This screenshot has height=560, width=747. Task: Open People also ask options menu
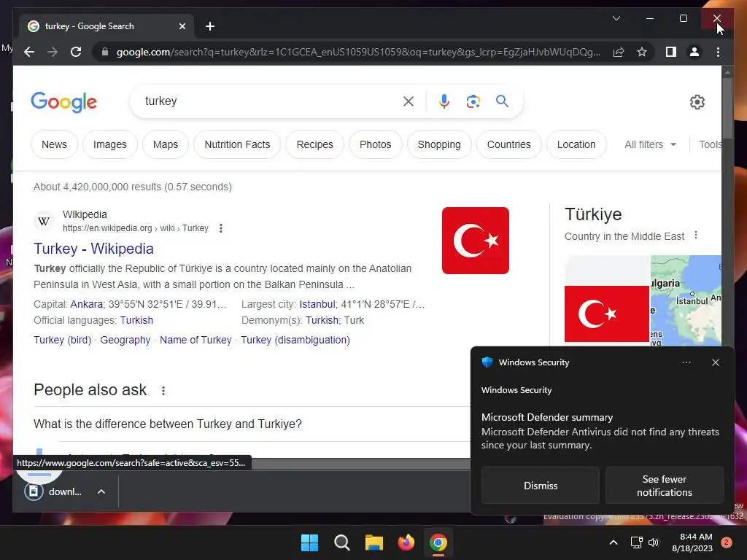pyautogui.click(x=163, y=391)
